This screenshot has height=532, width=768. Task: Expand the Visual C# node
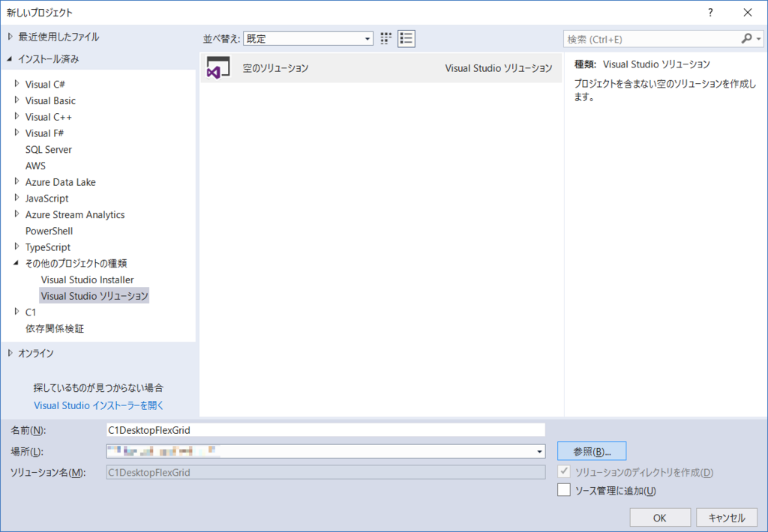pos(17,84)
